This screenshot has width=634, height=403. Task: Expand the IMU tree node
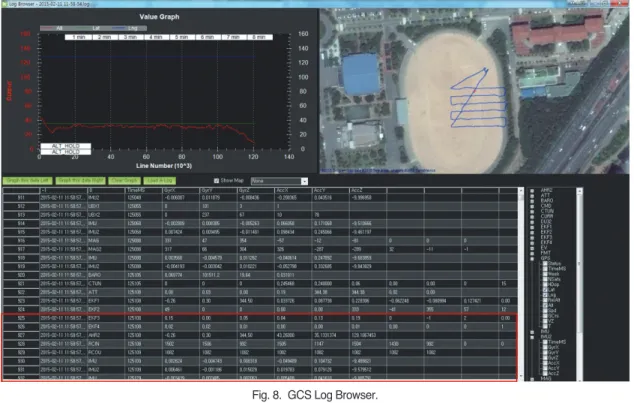[x=532, y=332]
